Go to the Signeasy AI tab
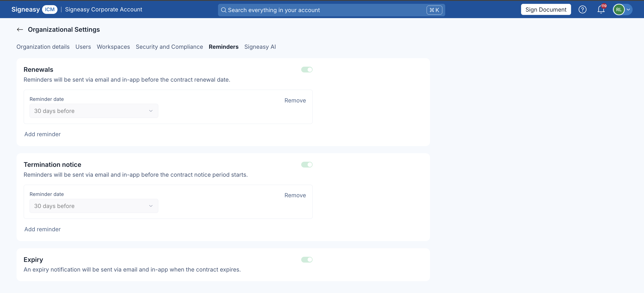Screen dimensions: 644x293 coord(260,47)
